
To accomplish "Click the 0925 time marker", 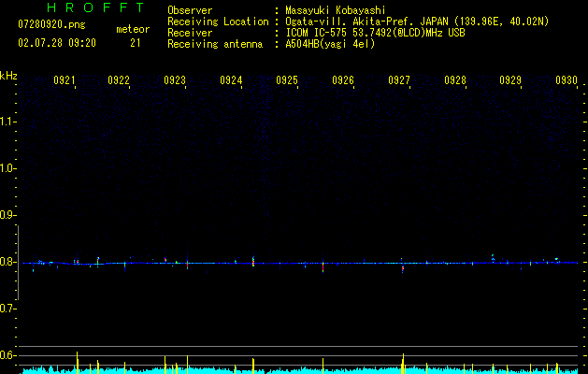I will click(287, 80).
